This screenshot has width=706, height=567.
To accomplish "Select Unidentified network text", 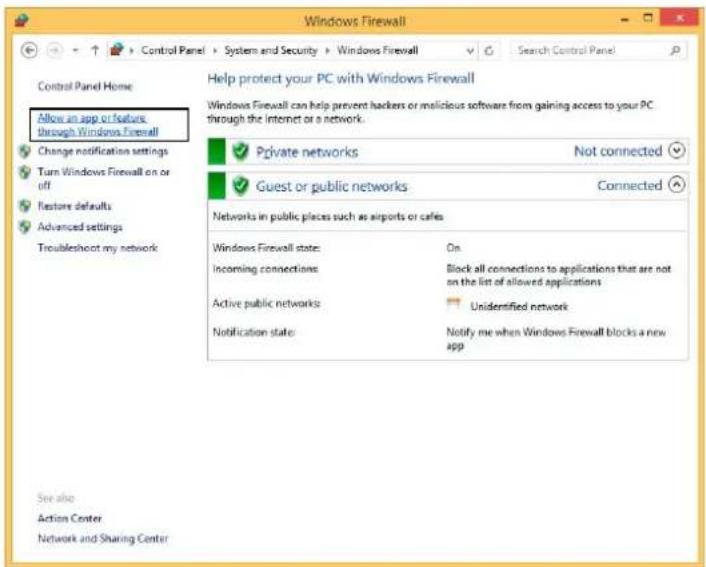I will [x=519, y=307].
